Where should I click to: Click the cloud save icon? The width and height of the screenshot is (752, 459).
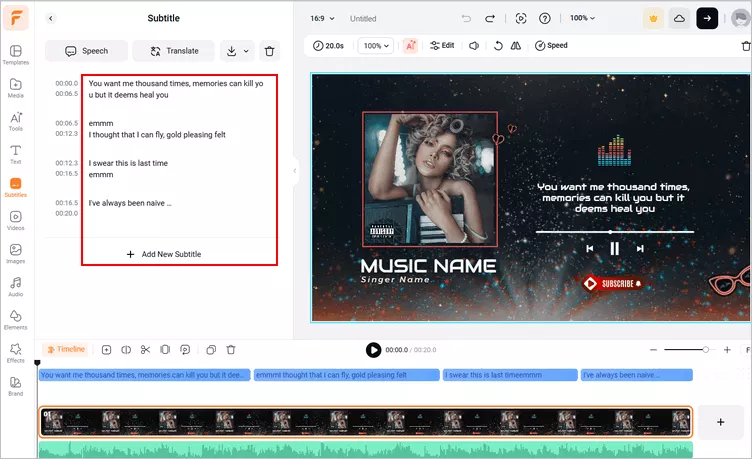tap(679, 19)
